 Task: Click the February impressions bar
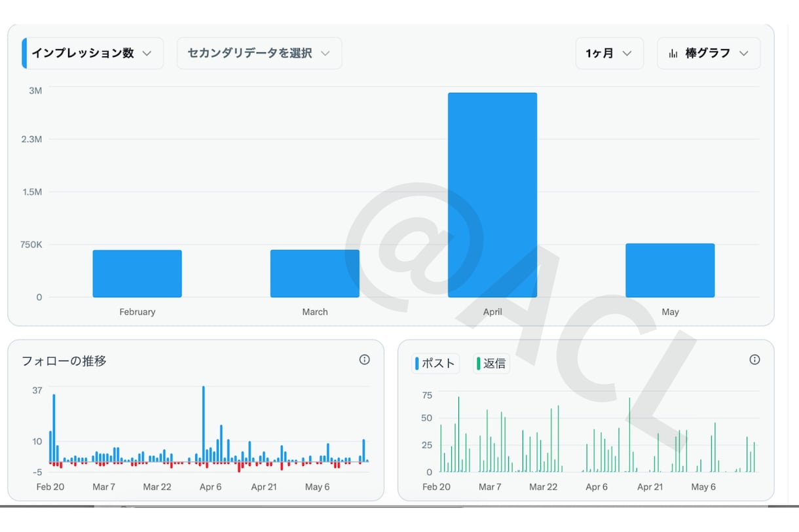137,274
